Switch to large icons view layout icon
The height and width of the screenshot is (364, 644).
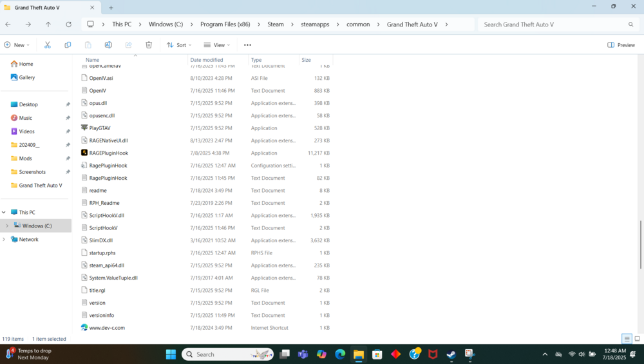click(x=637, y=339)
